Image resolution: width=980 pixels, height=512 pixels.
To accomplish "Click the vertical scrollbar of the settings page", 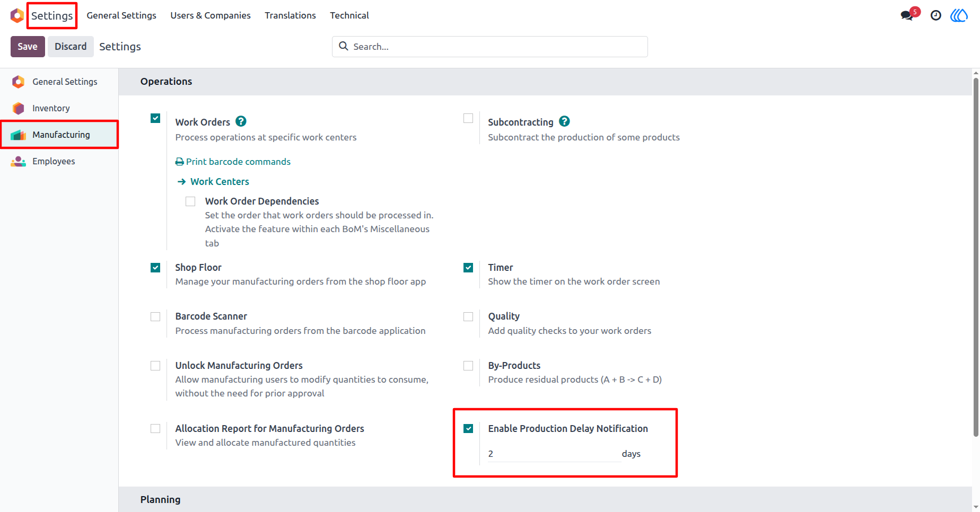I will click(x=976, y=257).
